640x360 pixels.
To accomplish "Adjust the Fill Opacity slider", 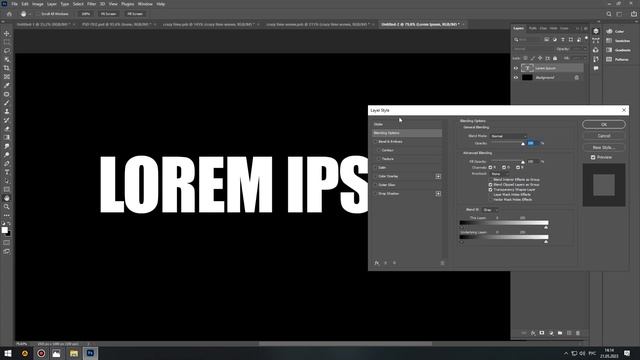I will click(522, 162).
